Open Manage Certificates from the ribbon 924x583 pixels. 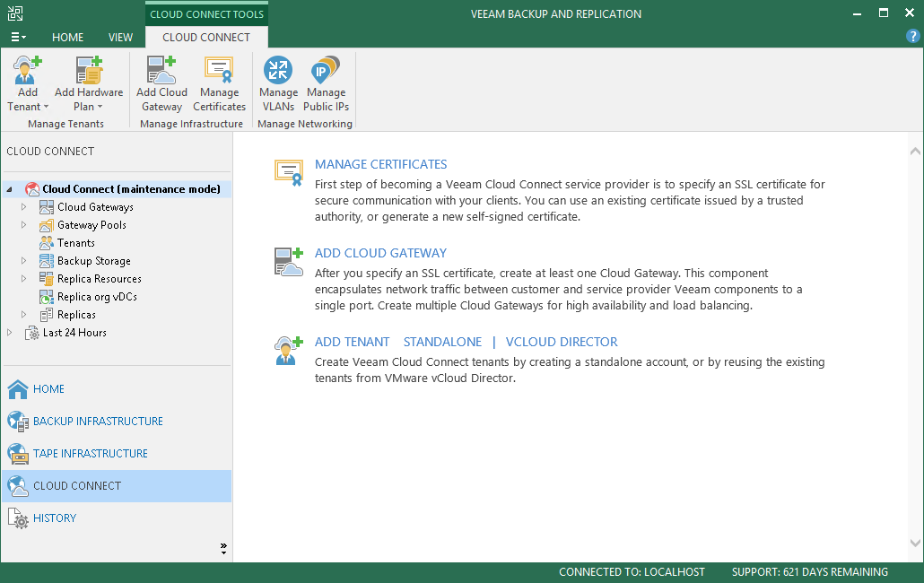[x=219, y=84]
